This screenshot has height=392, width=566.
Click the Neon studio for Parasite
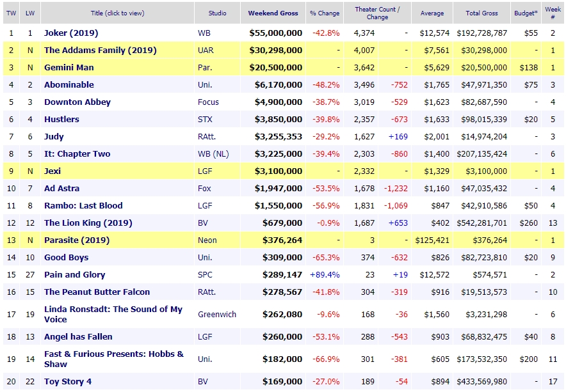(207, 240)
